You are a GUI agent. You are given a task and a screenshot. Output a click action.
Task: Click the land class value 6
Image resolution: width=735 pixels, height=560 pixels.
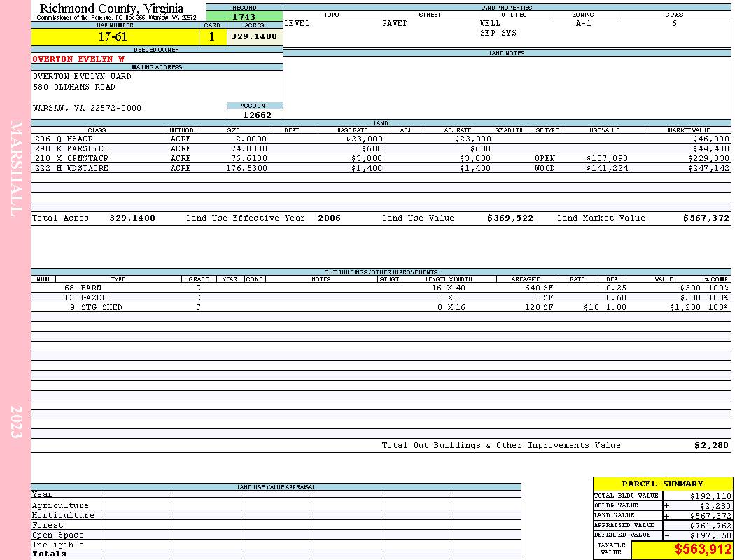674,23
